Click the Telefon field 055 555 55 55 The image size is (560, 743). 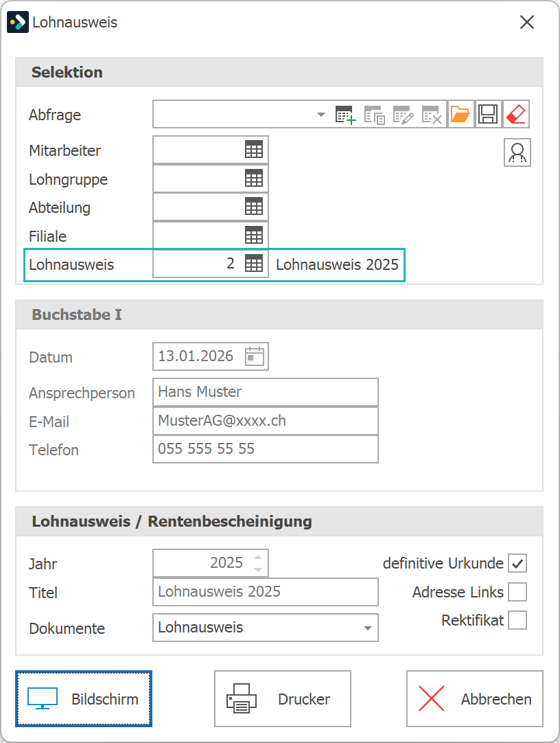tap(266, 449)
